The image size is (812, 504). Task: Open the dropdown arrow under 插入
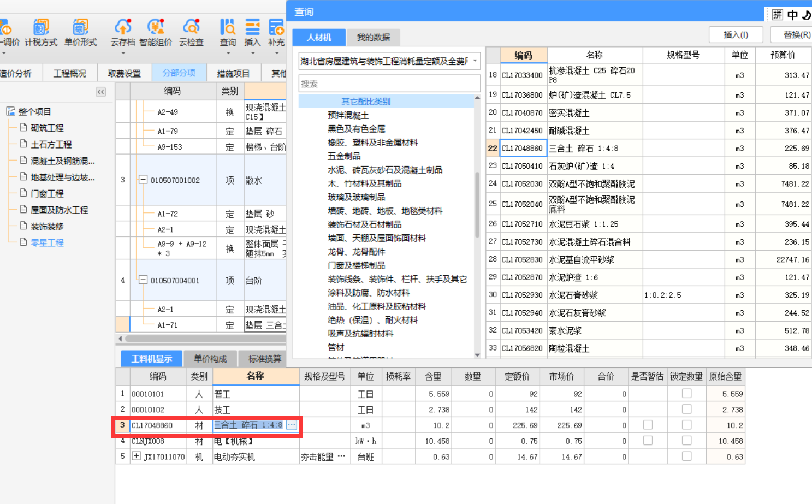[x=252, y=54]
